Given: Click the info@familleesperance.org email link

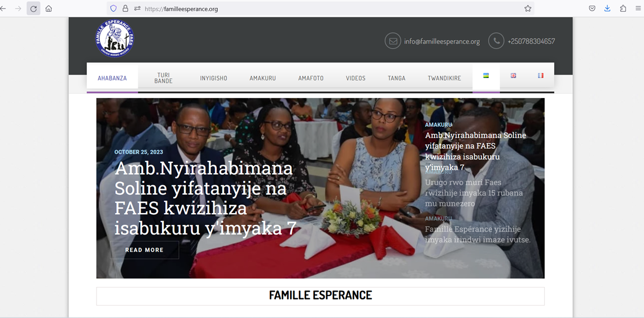Looking at the screenshot, I should pyautogui.click(x=442, y=42).
